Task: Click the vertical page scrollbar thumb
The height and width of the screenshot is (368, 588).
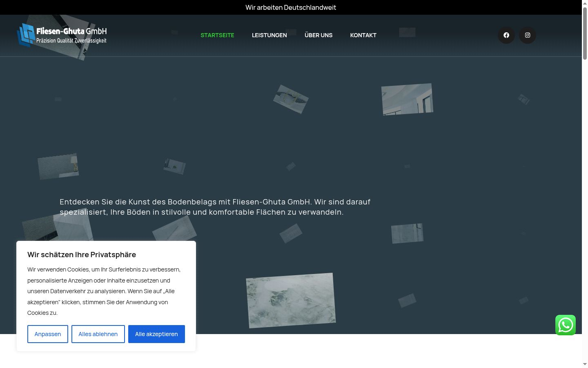Action: [x=585, y=34]
